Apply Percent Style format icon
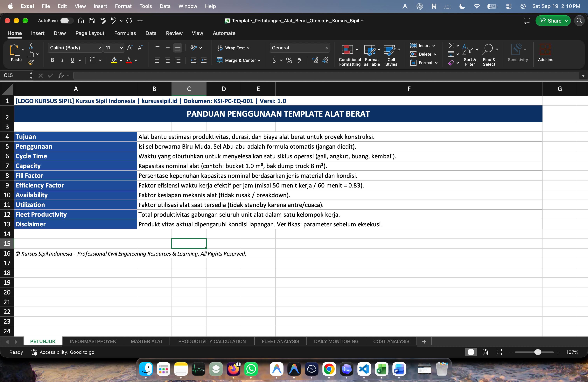Viewport: 588px width, 382px height. coord(289,60)
